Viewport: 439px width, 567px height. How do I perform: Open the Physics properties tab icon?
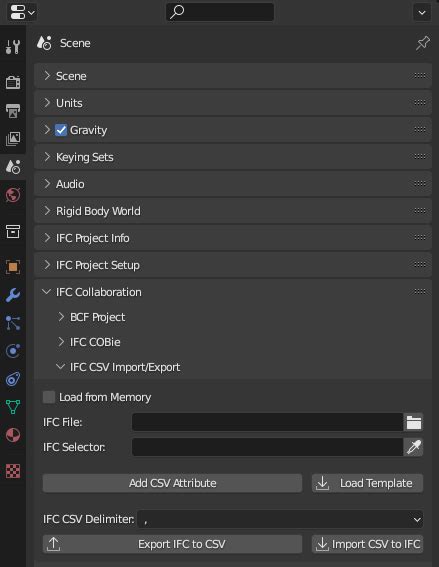pos(13,351)
